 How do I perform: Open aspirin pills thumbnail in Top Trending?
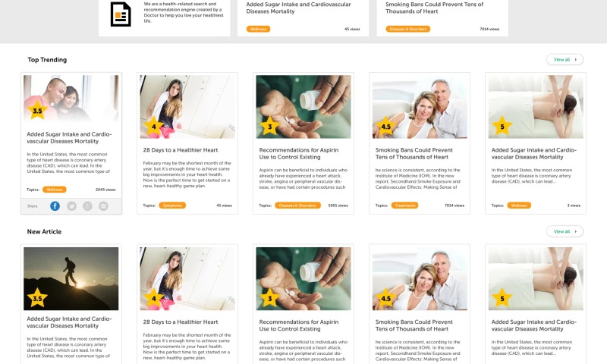[x=303, y=107]
